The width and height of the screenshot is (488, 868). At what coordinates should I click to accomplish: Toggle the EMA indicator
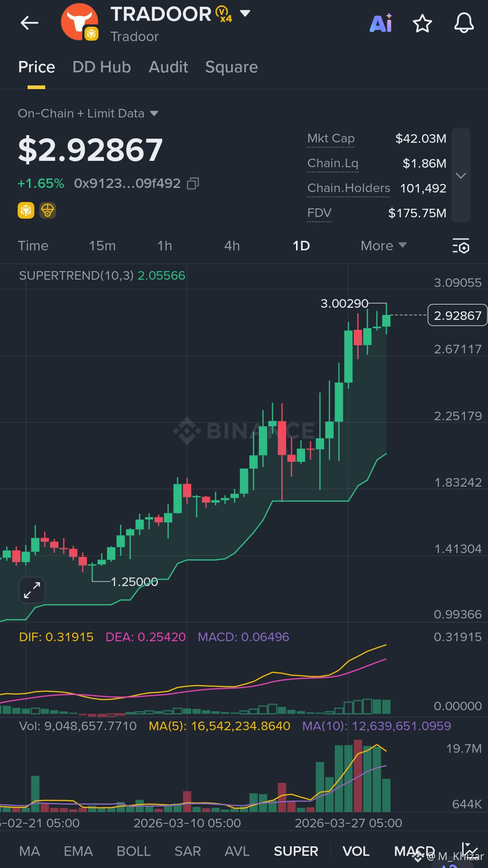pos(78,851)
